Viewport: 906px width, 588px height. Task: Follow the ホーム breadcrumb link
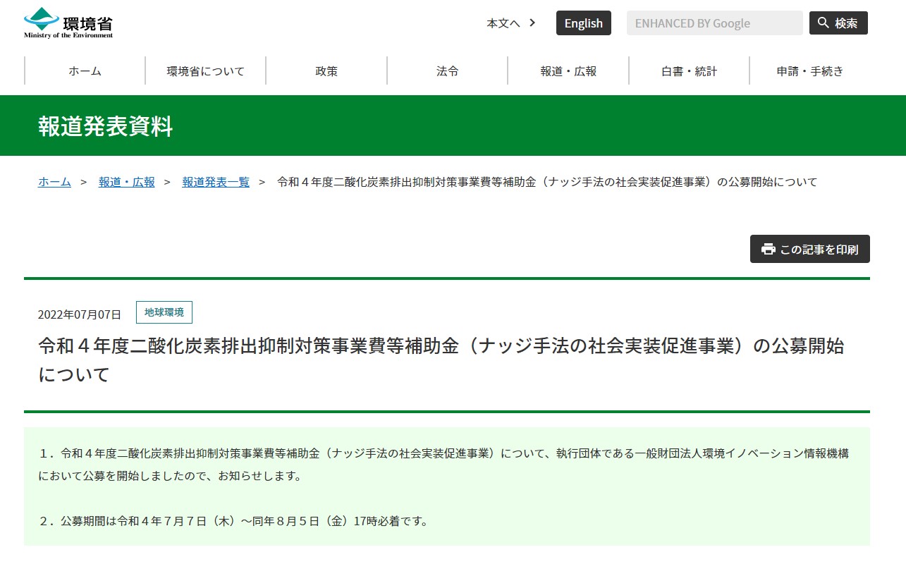[54, 182]
